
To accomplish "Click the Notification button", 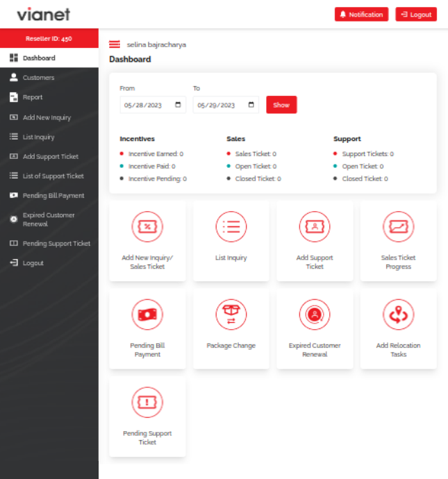I will pos(361,15).
